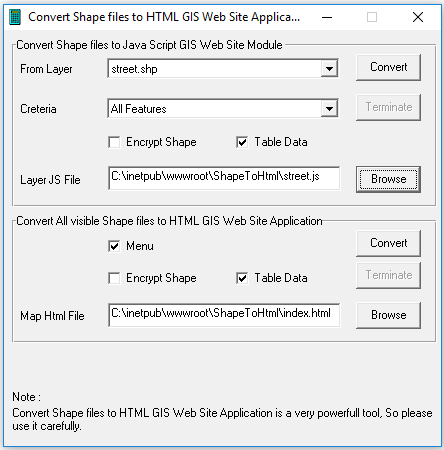Screen dimensions: 444x450
Task: Expand the Creteria dropdown arrow
Action: [x=329, y=108]
